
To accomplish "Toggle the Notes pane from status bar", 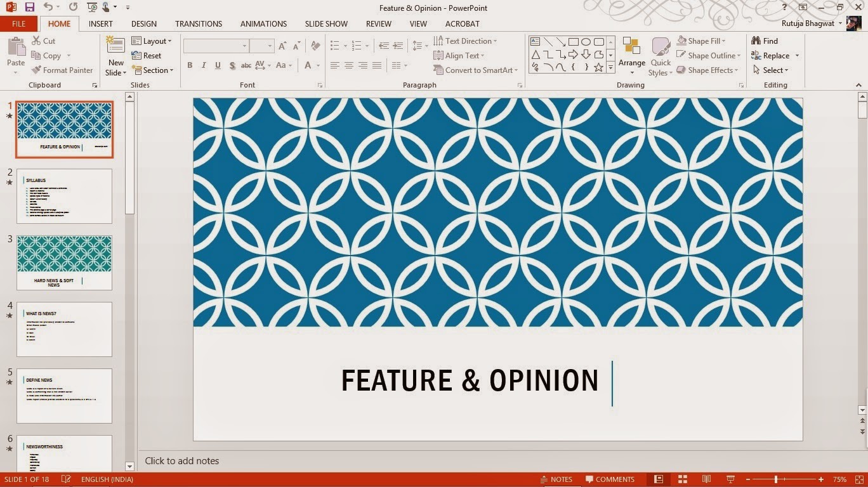I will (x=556, y=479).
